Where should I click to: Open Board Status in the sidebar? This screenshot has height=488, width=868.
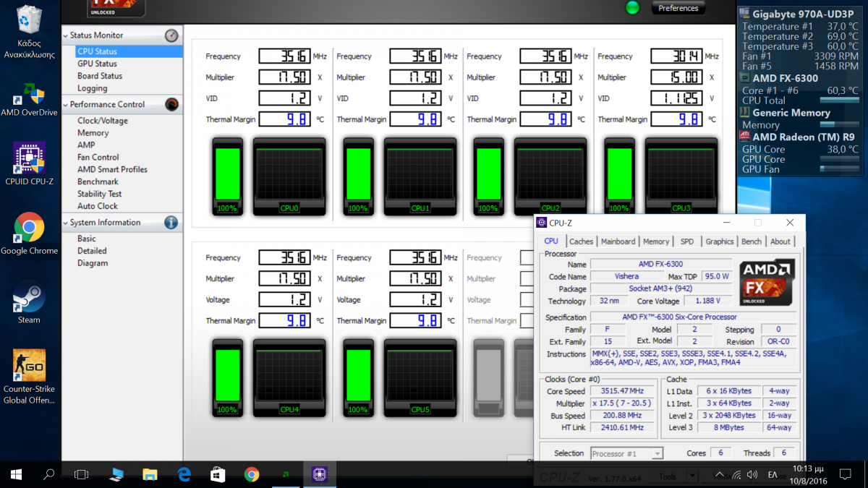tap(100, 76)
